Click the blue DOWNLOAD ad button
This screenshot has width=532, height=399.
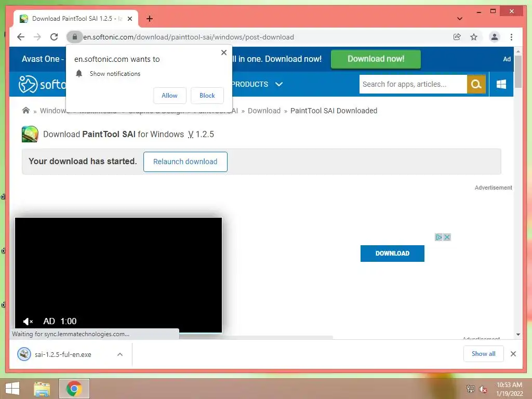click(392, 254)
